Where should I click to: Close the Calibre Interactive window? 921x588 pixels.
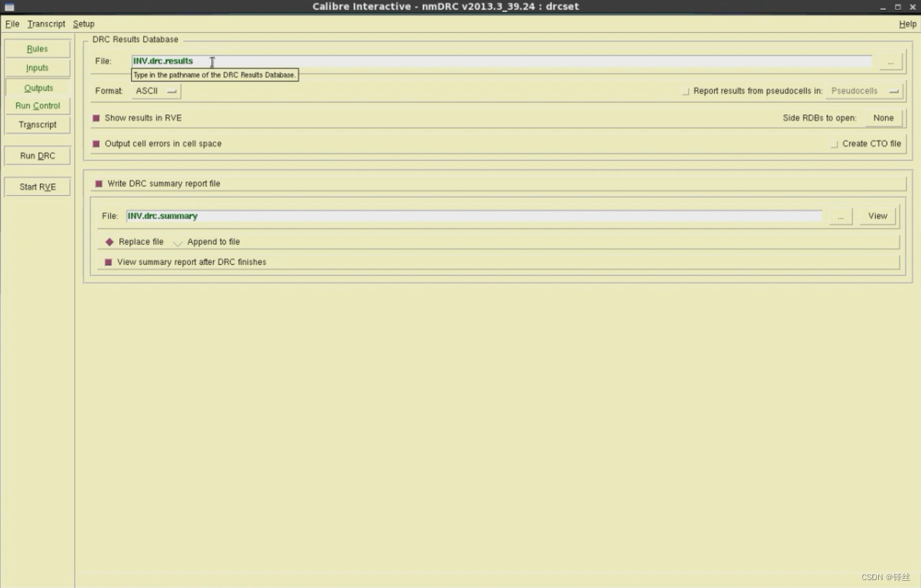coord(912,7)
